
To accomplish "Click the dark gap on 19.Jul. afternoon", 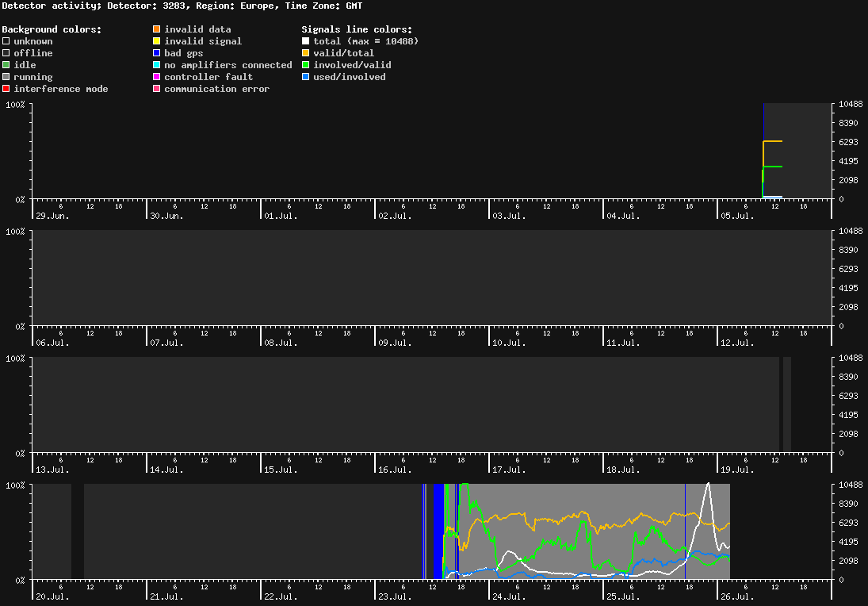I will (782, 405).
